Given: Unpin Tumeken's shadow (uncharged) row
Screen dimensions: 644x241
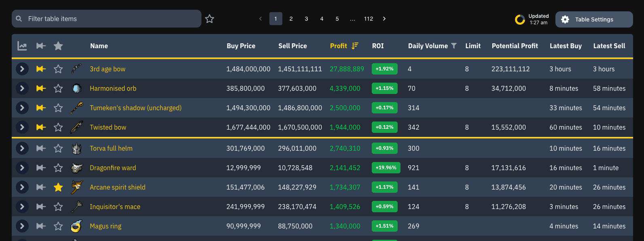Looking at the screenshot, I should coord(41,108).
